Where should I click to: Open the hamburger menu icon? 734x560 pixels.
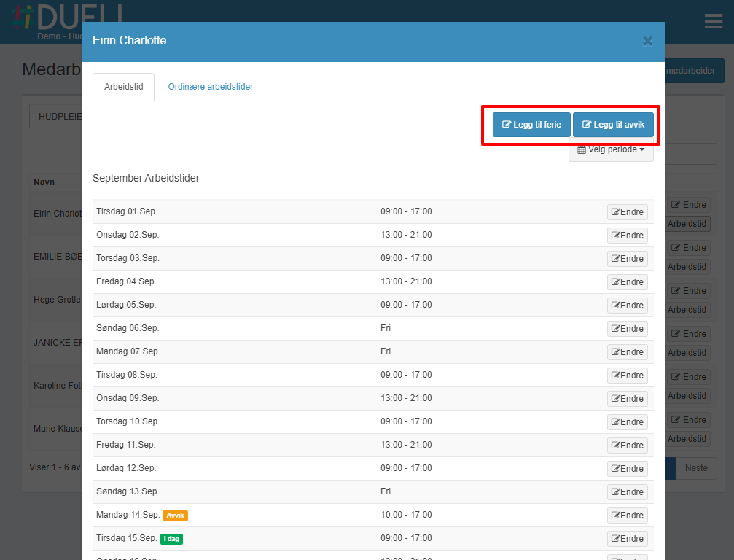[714, 21]
